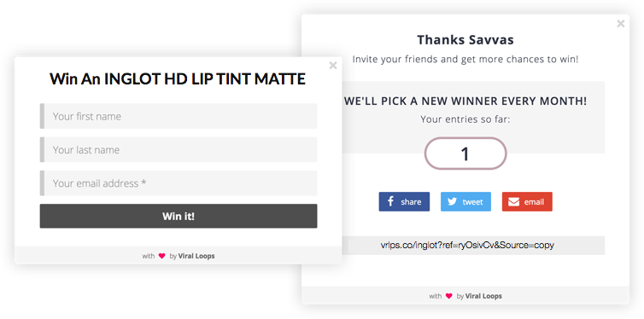The width and height of the screenshot is (644, 319).
Task: Click the 'WE'LL PICK A NEW WINNER EVERY MONTH!' banner
Action: click(465, 101)
